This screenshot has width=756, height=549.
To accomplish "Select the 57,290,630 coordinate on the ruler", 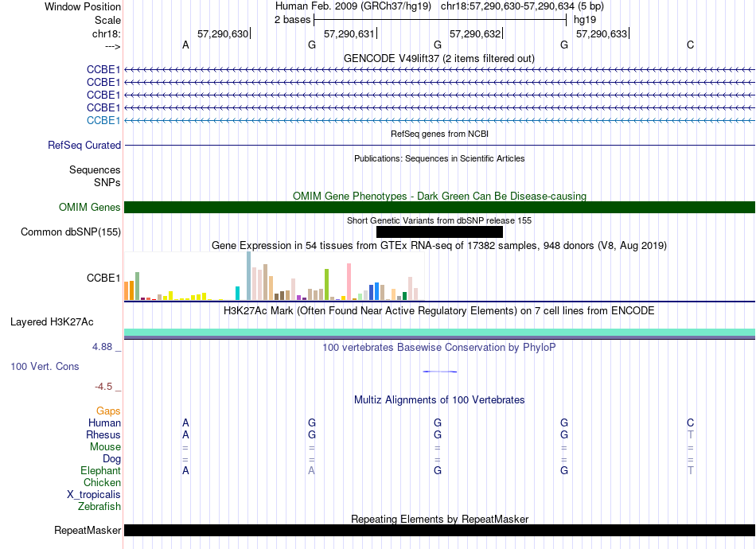I will 223,33.
